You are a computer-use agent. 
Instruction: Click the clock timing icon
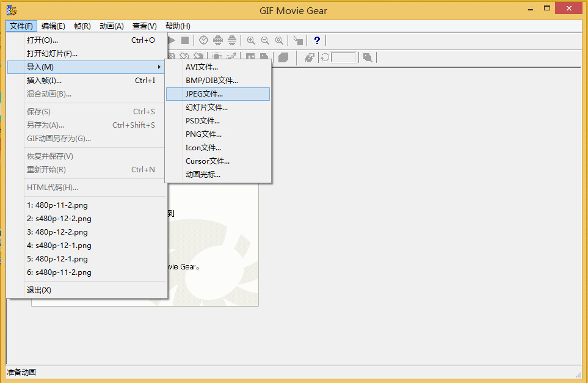click(x=203, y=40)
